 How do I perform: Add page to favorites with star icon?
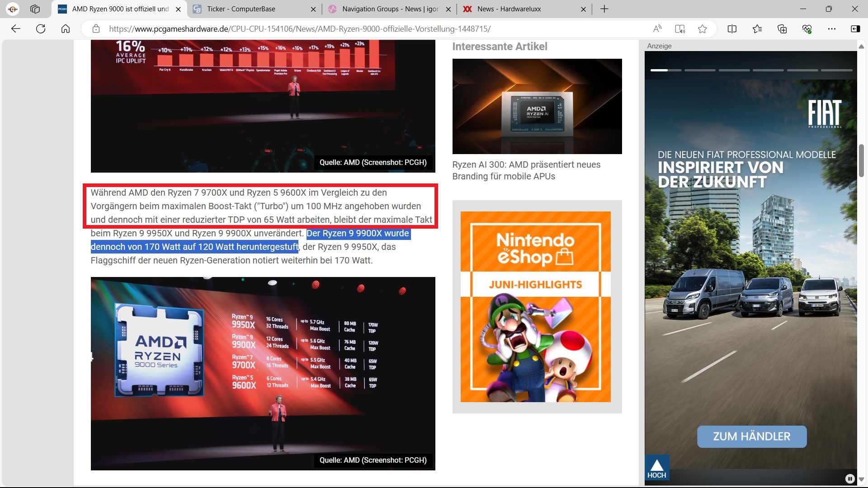coord(702,29)
